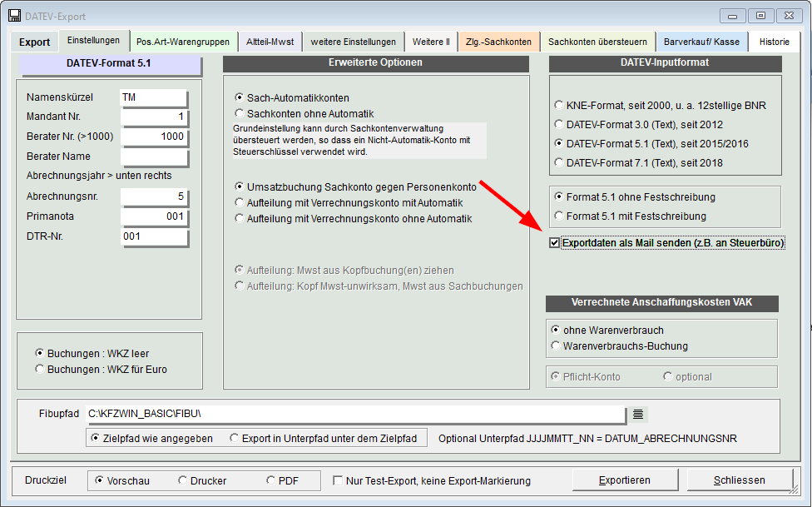This screenshot has height=507, width=812.
Task: Select ohne Warenverbrauch option
Action: pos(607,331)
